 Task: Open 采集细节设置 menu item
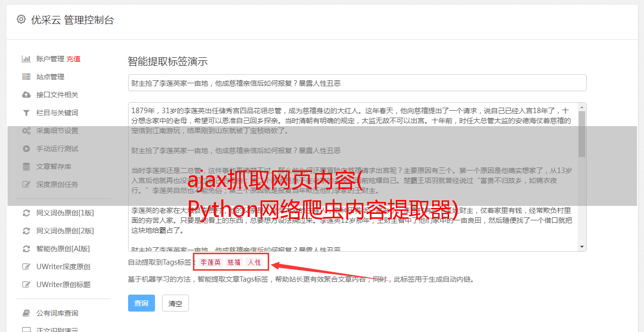[x=57, y=131]
